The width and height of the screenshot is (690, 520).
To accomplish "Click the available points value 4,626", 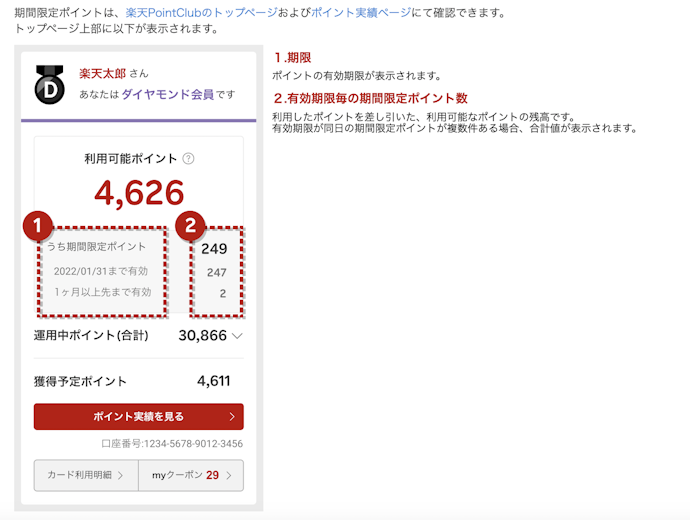I will (x=139, y=193).
